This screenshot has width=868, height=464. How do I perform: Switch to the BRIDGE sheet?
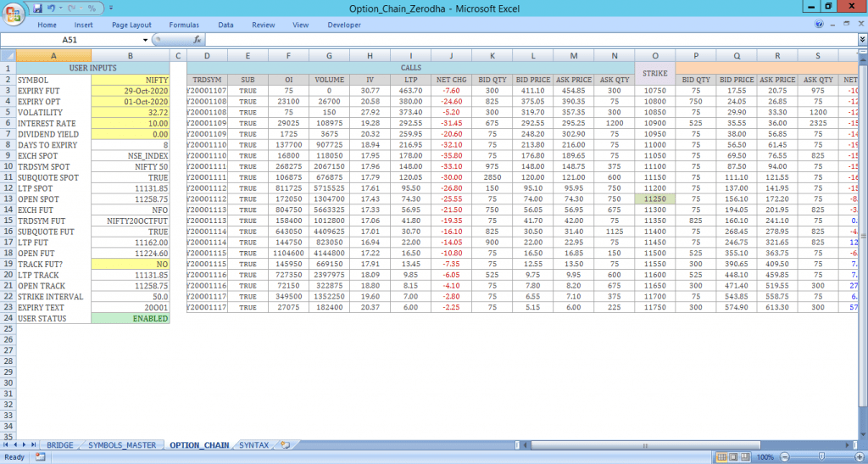click(x=60, y=445)
